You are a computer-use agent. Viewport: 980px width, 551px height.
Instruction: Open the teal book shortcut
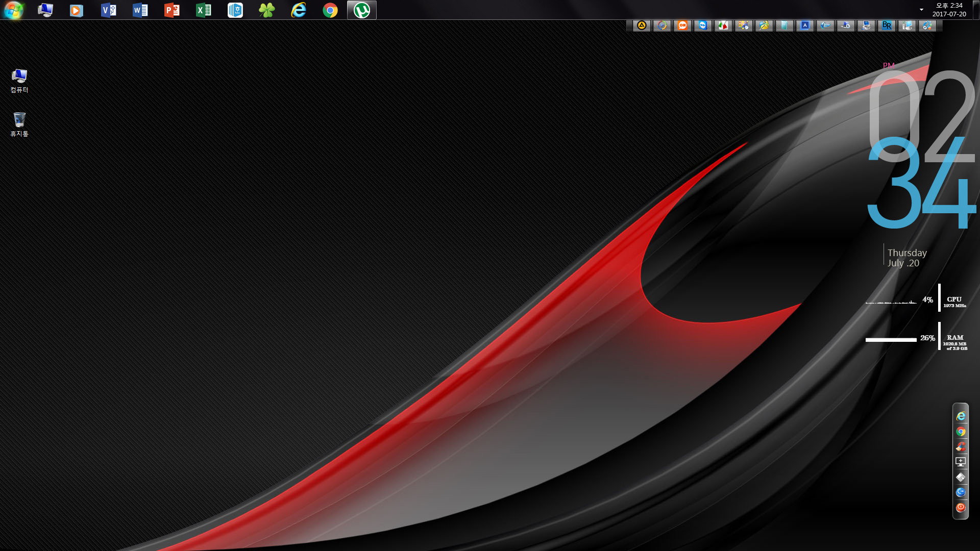785,26
